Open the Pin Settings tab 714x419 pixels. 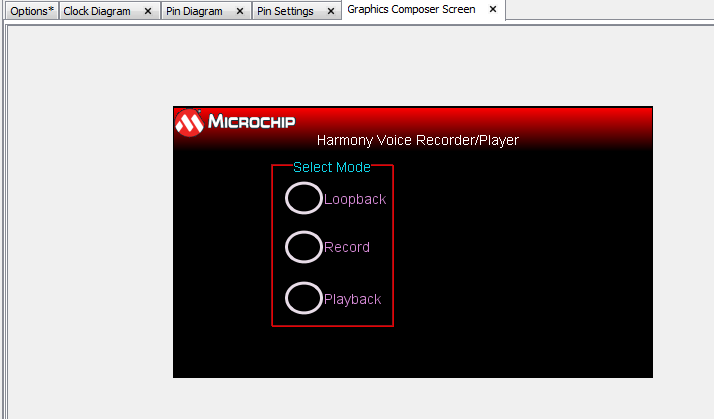point(284,11)
